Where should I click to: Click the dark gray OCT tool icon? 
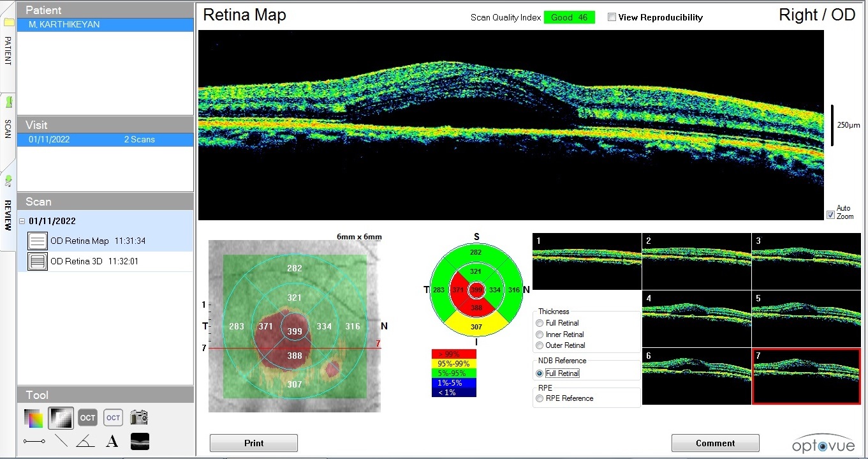pos(87,418)
